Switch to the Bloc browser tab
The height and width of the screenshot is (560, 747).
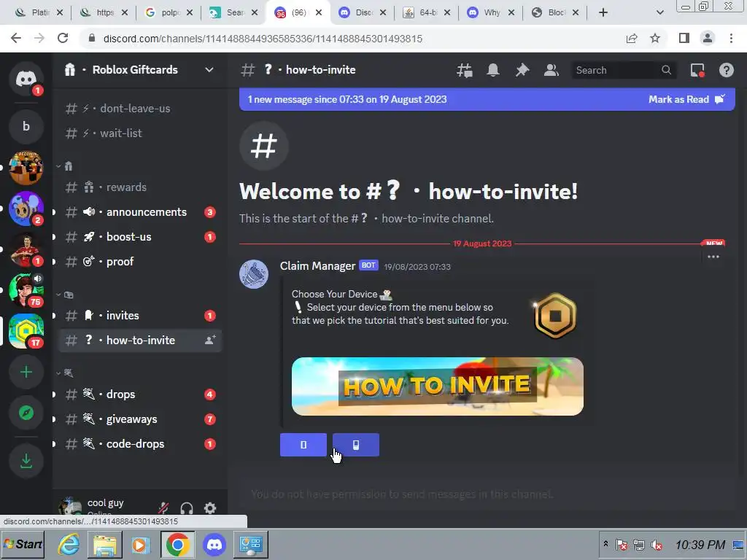click(554, 13)
